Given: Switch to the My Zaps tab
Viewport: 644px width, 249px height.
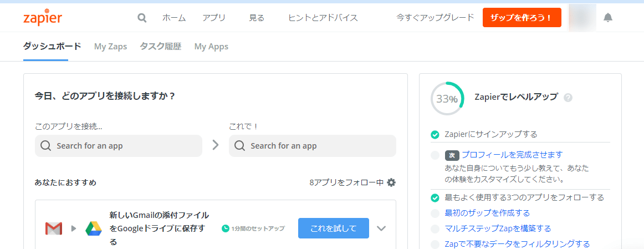Looking at the screenshot, I should pos(110,47).
